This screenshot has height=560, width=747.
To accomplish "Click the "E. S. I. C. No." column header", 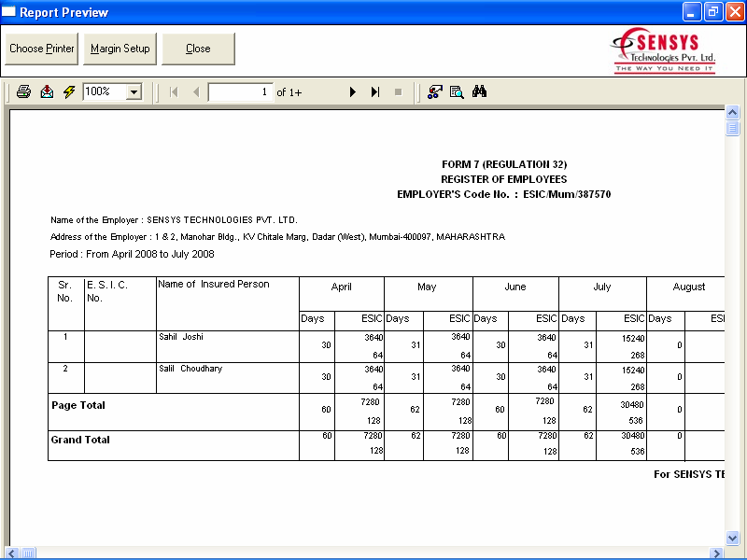I will [107, 291].
